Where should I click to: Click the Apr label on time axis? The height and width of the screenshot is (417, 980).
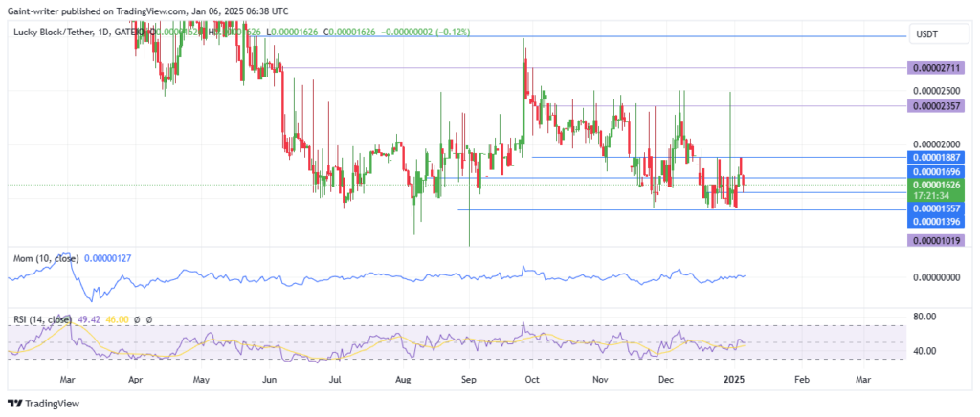click(x=134, y=380)
